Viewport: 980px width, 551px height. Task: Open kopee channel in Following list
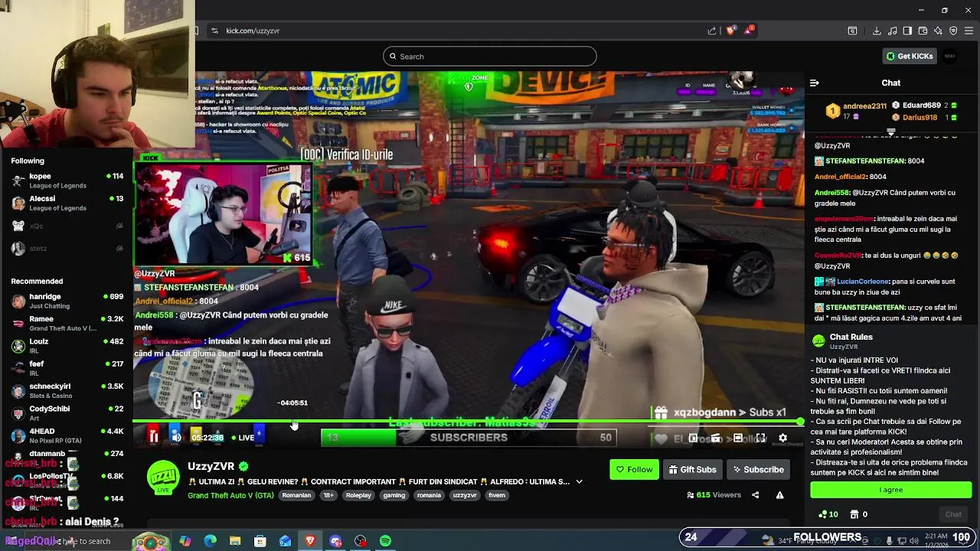pyautogui.click(x=67, y=181)
